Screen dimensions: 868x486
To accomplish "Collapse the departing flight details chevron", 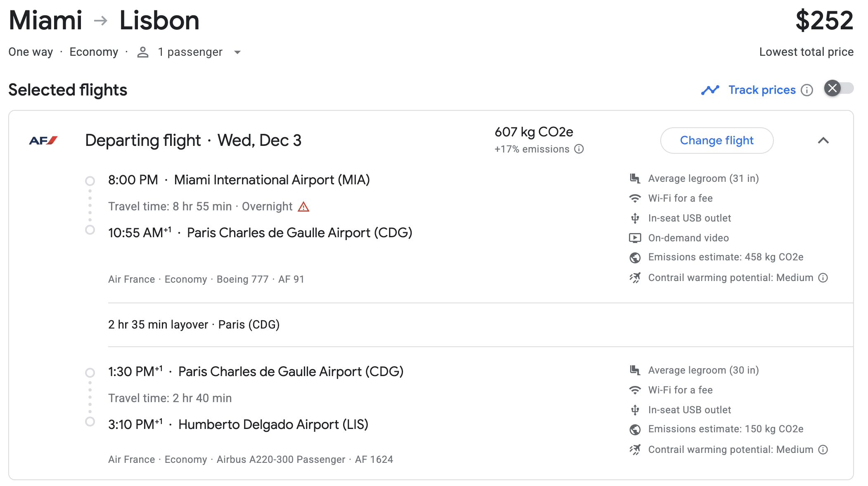I will [823, 141].
